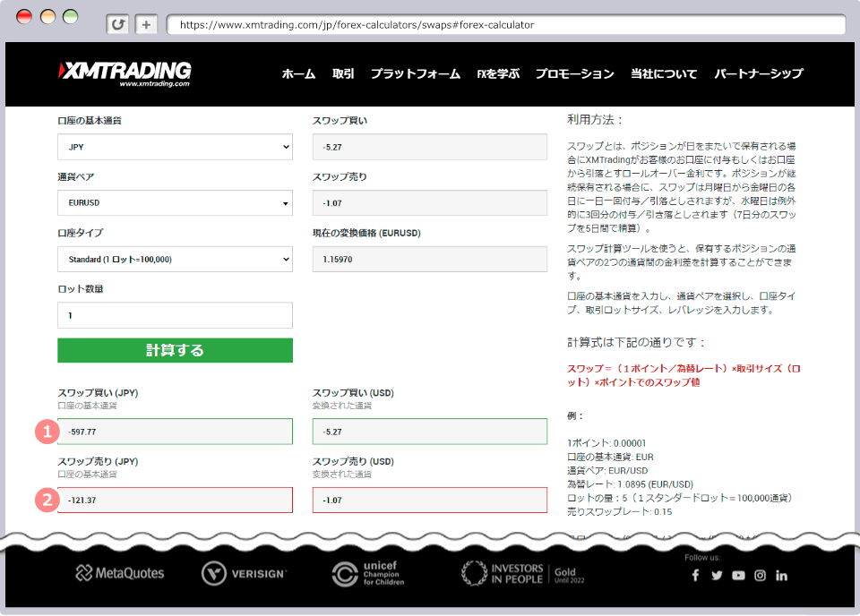Open XM's Facebook page from footer
The height and width of the screenshot is (616, 860).
695,576
